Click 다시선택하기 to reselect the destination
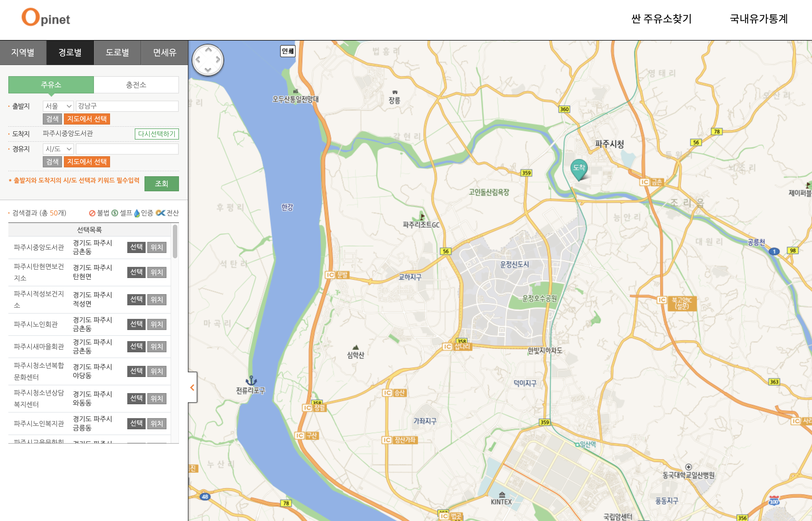The height and width of the screenshot is (521, 812). 156,134
